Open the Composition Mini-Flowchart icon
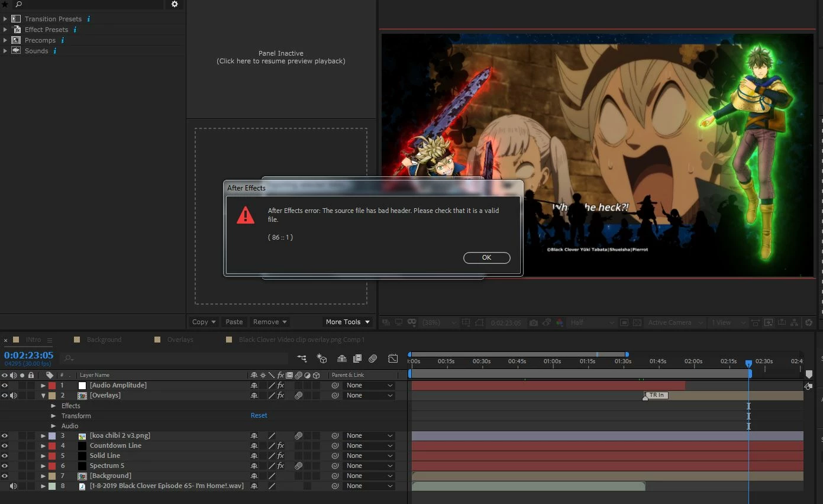Viewport: 823px width, 504px height. [x=302, y=358]
